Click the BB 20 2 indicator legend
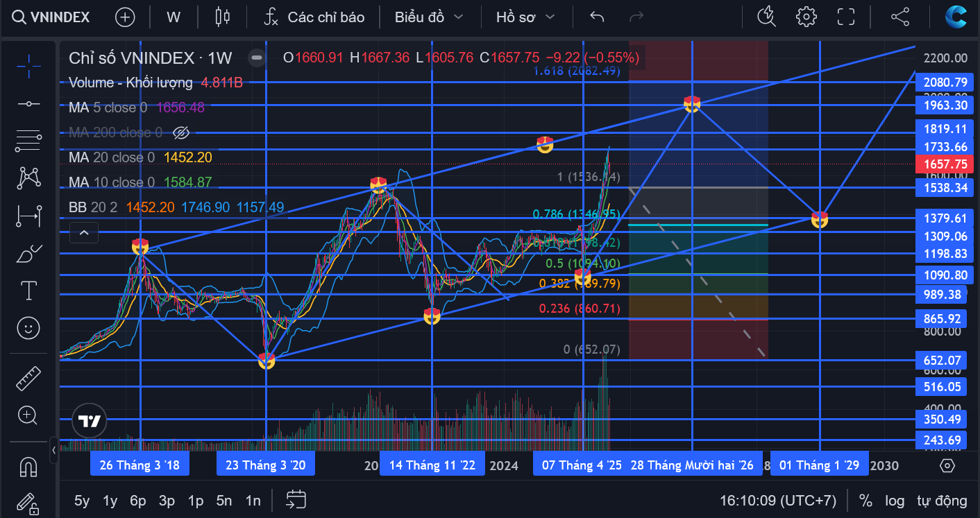The width and height of the screenshot is (980, 518). (x=176, y=207)
